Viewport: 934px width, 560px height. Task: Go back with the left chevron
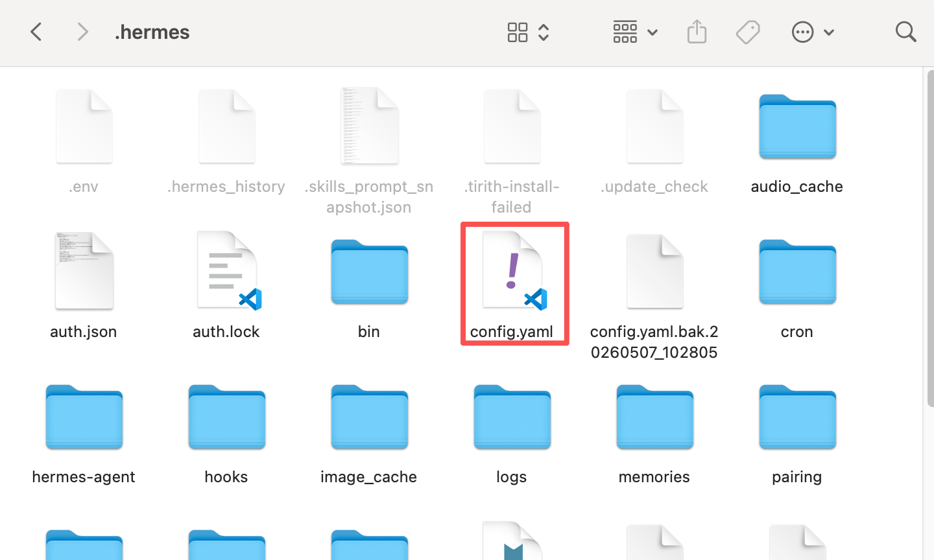(36, 32)
